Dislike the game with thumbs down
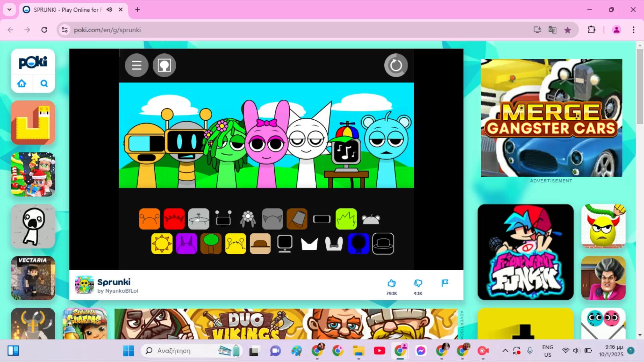Image resolution: width=644 pixels, height=362 pixels. coord(418,284)
